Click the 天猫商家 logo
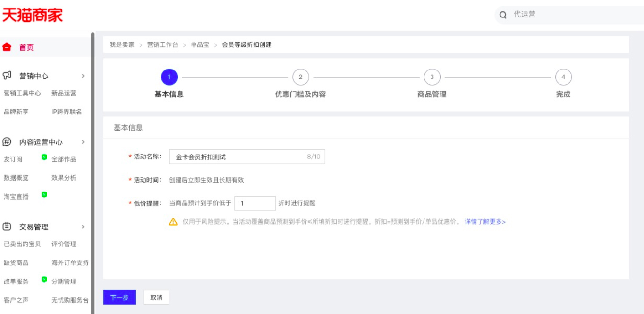The width and height of the screenshot is (644, 314). (x=32, y=14)
